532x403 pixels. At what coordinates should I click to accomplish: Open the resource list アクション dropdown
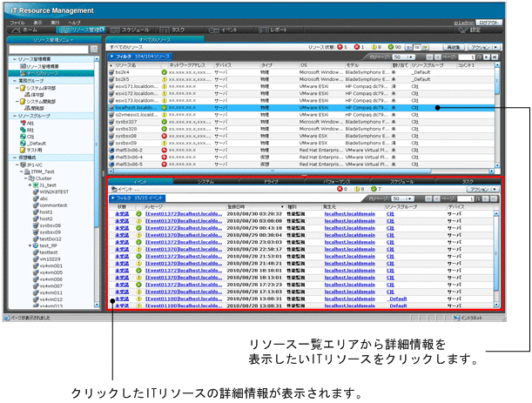(x=484, y=47)
